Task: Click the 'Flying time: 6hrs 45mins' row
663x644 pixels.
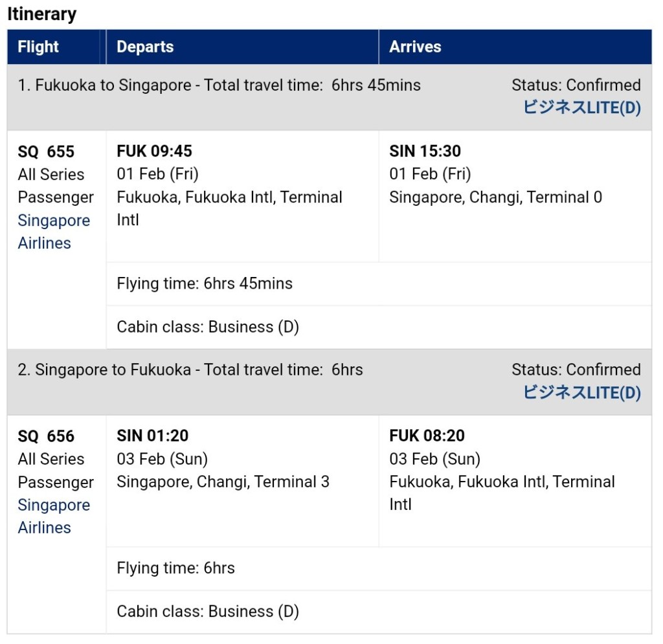Action: (x=205, y=283)
